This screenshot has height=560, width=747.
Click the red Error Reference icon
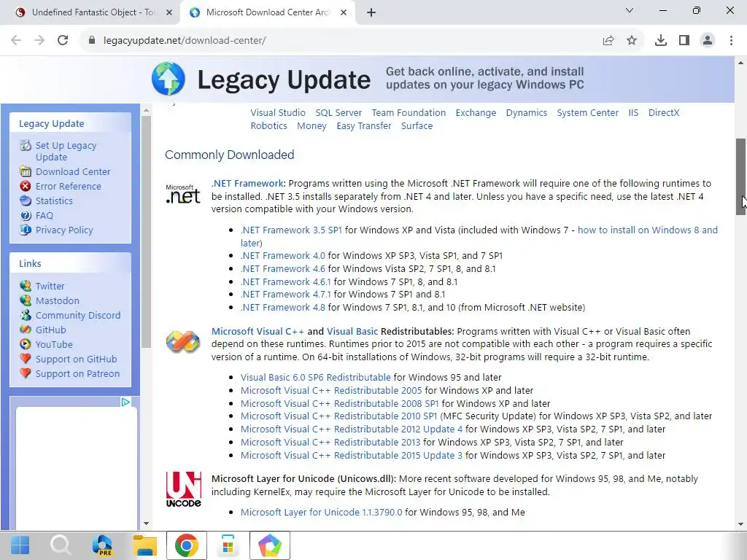coord(26,186)
